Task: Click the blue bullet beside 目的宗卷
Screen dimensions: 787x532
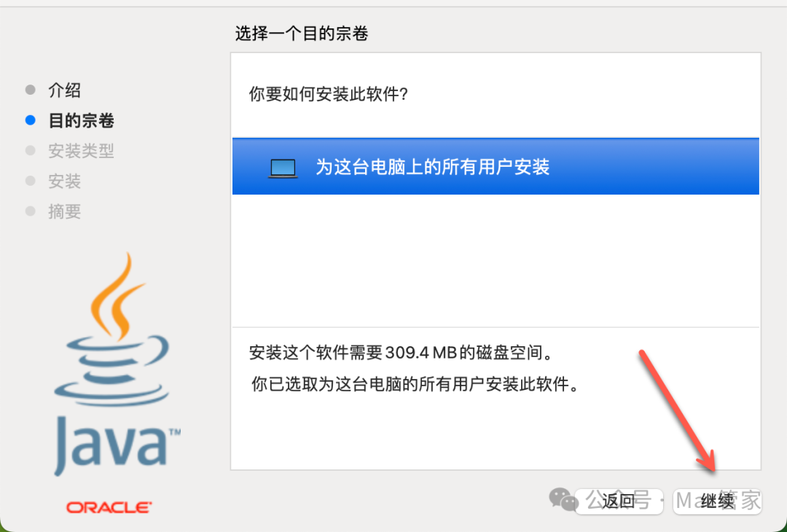Action: pos(30,120)
